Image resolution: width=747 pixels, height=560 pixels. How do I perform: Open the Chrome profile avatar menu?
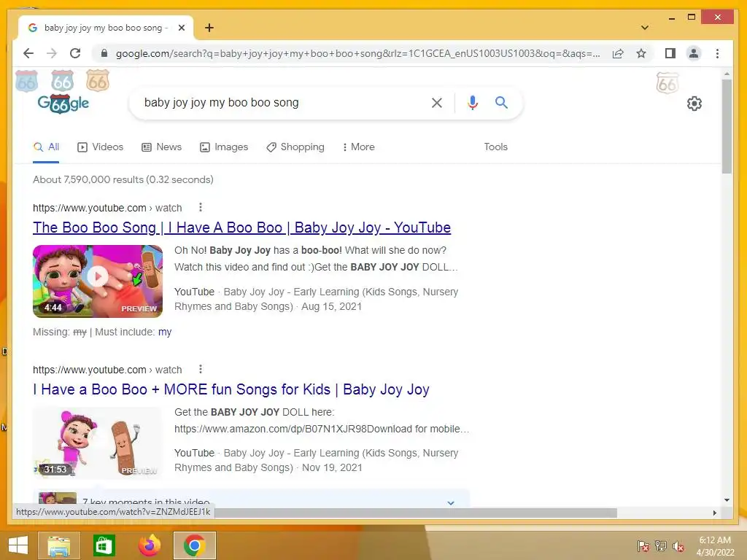coord(694,53)
